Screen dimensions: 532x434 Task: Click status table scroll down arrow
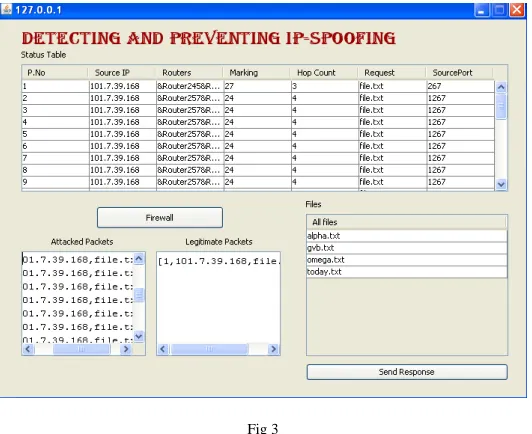(x=501, y=184)
